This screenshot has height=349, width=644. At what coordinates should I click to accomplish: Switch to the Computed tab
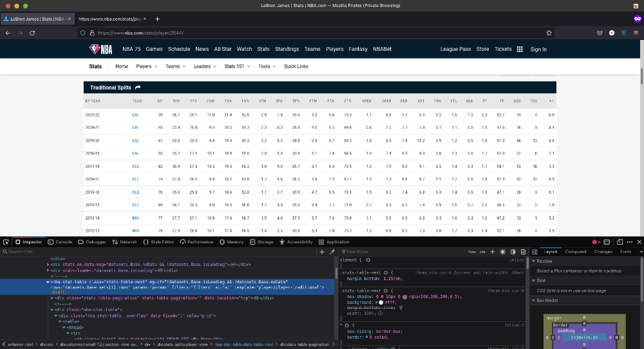[575, 252]
